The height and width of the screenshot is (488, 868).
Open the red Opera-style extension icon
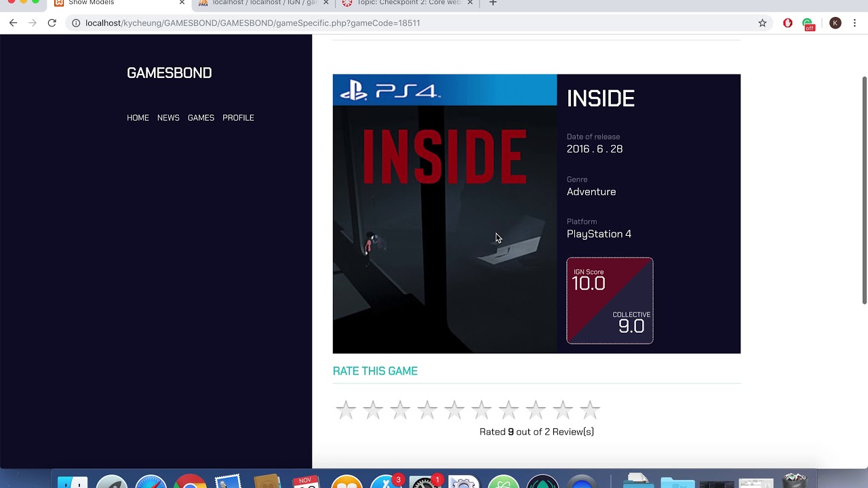coord(787,23)
